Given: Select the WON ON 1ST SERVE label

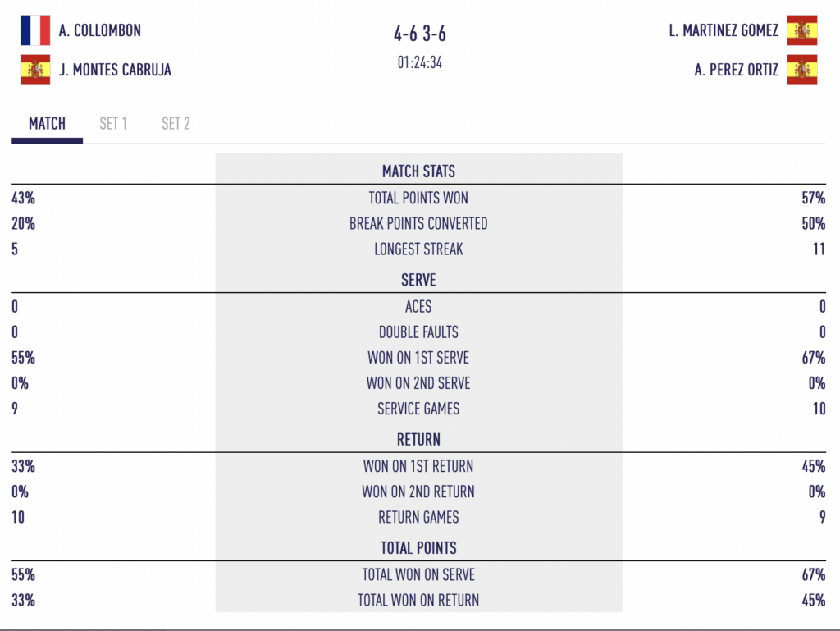Looking at the screenshot, I should coord(419,357).
